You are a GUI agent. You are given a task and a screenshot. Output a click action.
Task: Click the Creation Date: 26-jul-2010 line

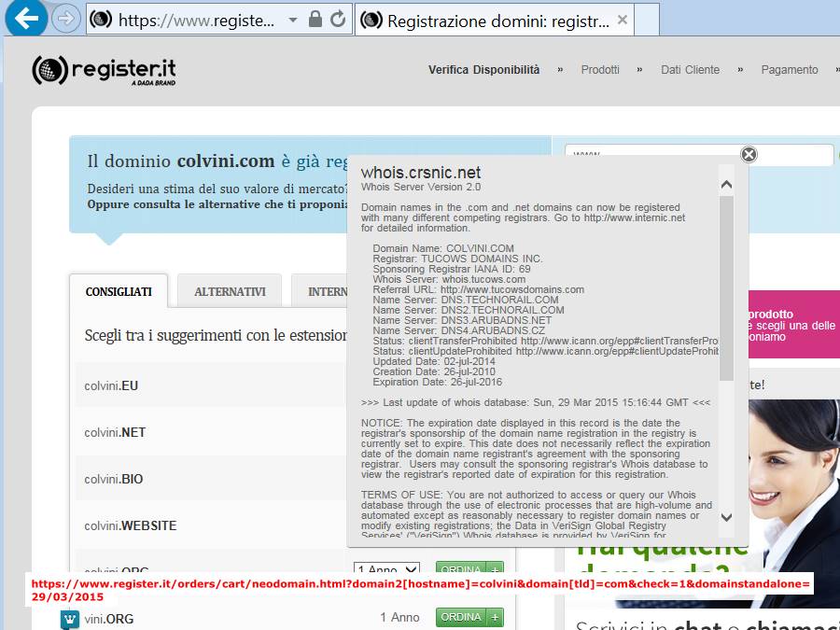click(x=434, y=371)
